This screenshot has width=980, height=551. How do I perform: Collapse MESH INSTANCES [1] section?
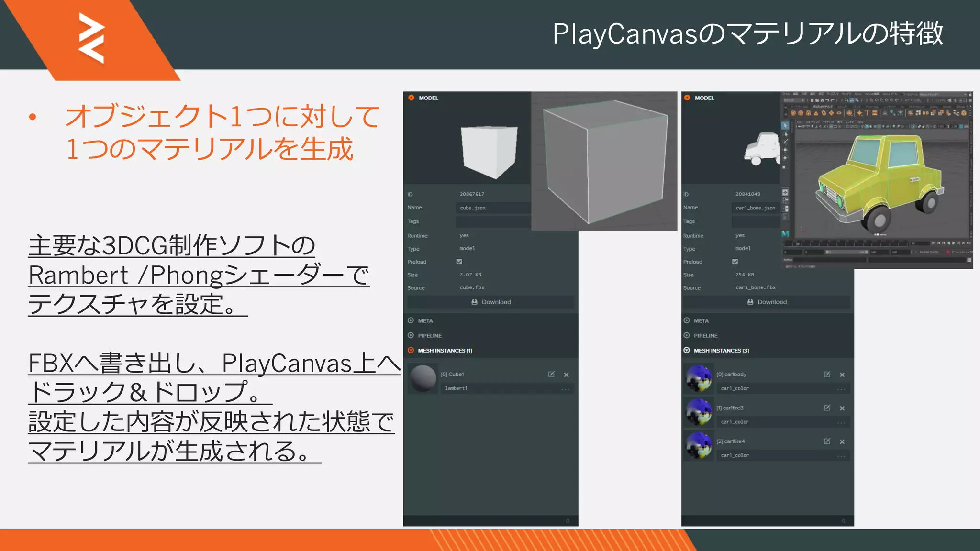point(440,350)
